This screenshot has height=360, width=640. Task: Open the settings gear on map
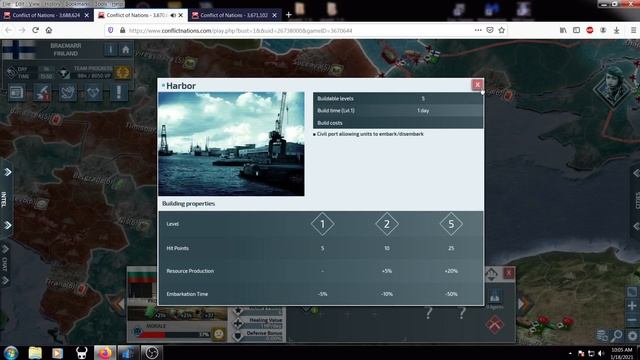[x=633, y=336]
